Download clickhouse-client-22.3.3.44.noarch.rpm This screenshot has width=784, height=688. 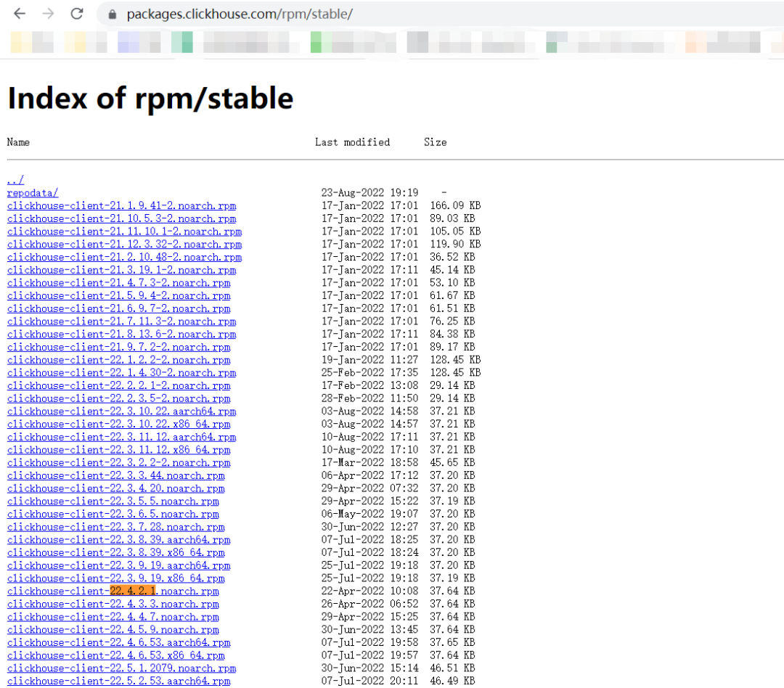[x=116, y=475]
